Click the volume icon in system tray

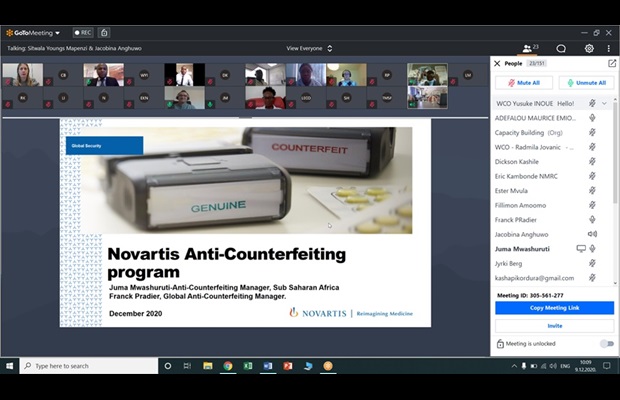click(553, 366)
